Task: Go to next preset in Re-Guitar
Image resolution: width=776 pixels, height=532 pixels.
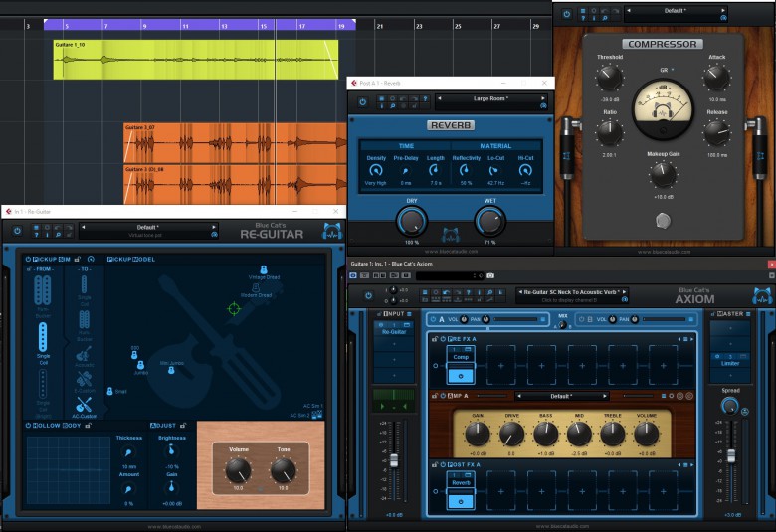Action: pyautogui.click(x=214, y=227)
